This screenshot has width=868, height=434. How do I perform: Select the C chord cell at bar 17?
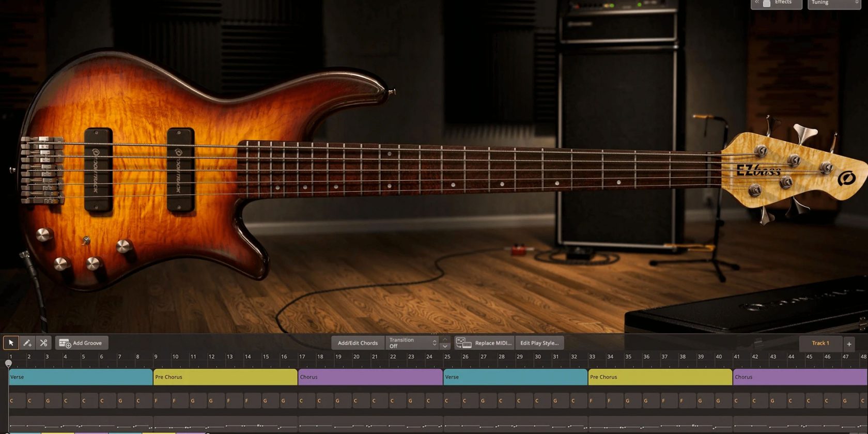click(307, 400)
